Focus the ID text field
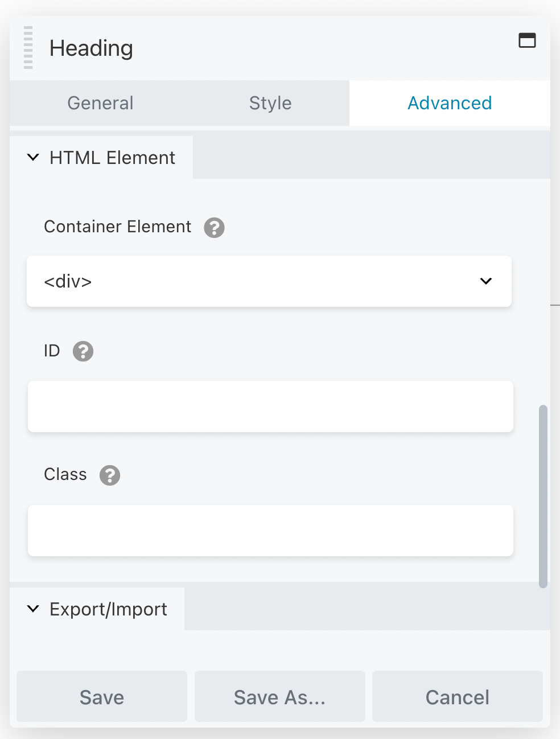 (270, 407)
